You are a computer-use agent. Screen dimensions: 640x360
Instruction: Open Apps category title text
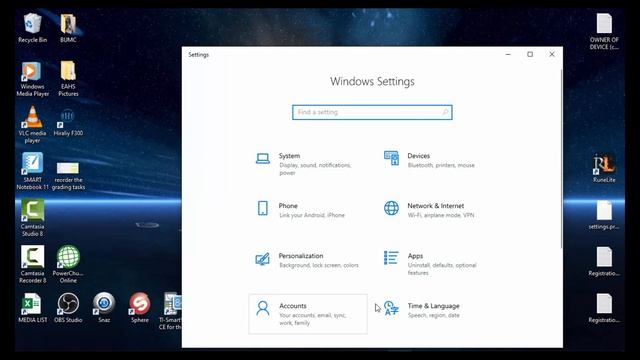(x=415, y=256)
